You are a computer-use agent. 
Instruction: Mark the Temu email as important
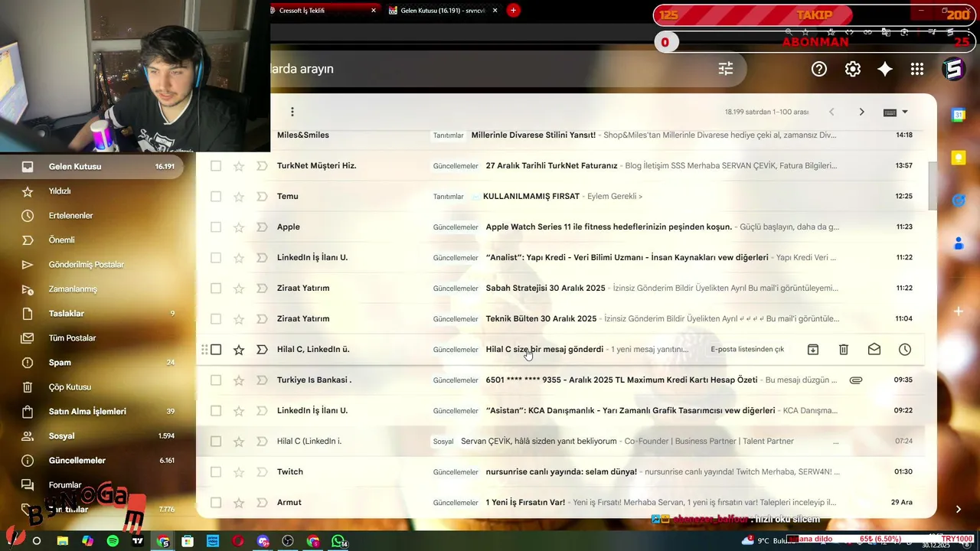pyautogui.click(x=262, y=197)
